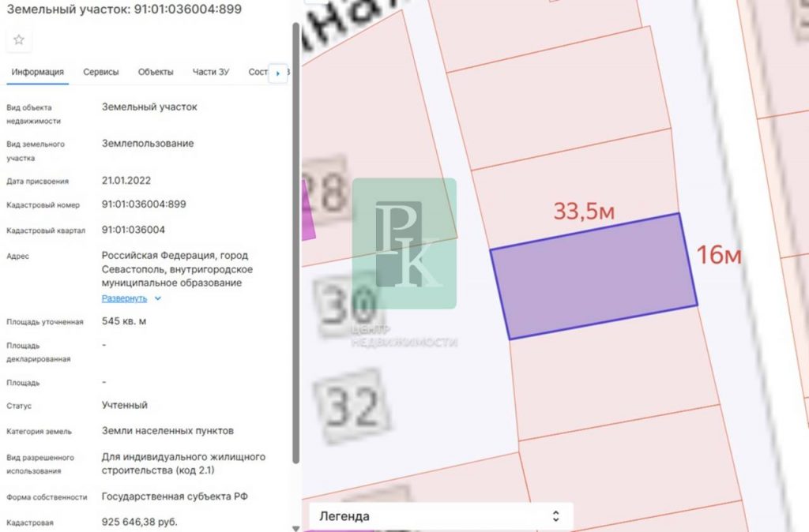
Task: Click the truncated Сост tab
Action: [258, 72]
